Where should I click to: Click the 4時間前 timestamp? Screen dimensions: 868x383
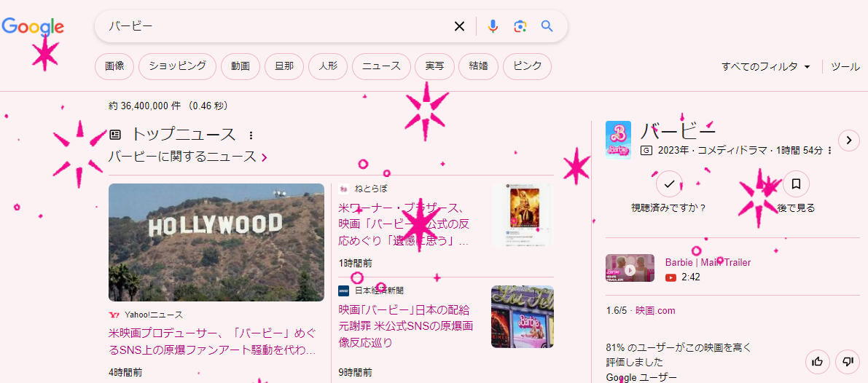125,372
